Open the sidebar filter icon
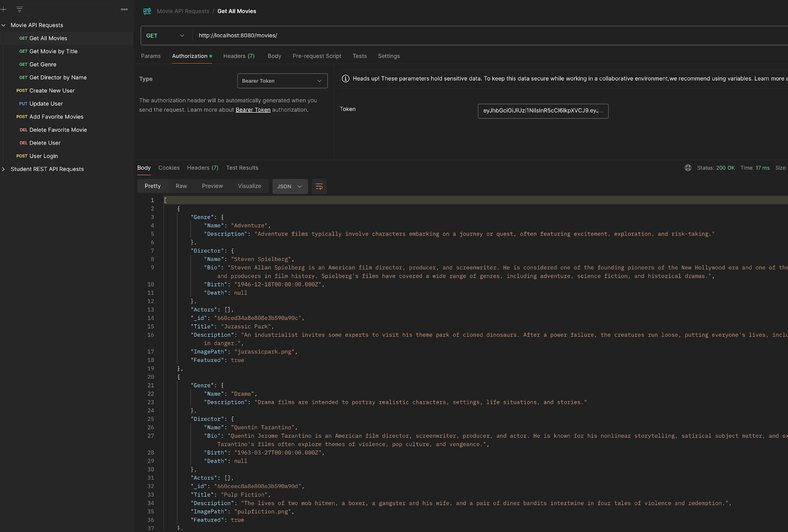The height and width of the screenshot is (532, 788). [20, 9]
